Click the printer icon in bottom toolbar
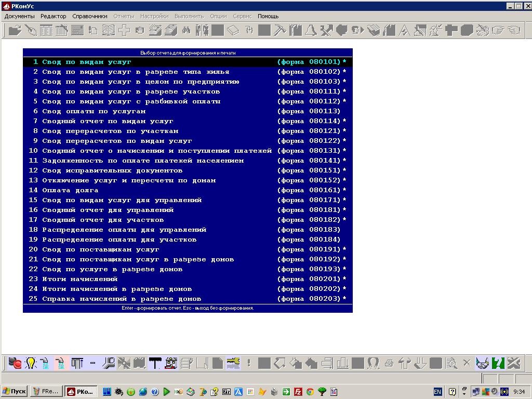 pyautogui.click(x=389, y=363)
